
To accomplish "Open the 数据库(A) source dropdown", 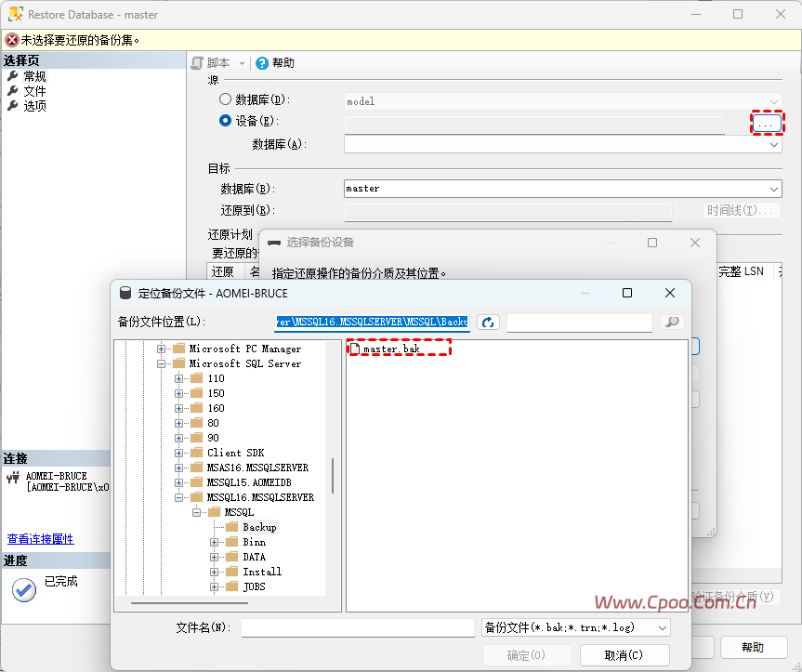I will 774,145.
